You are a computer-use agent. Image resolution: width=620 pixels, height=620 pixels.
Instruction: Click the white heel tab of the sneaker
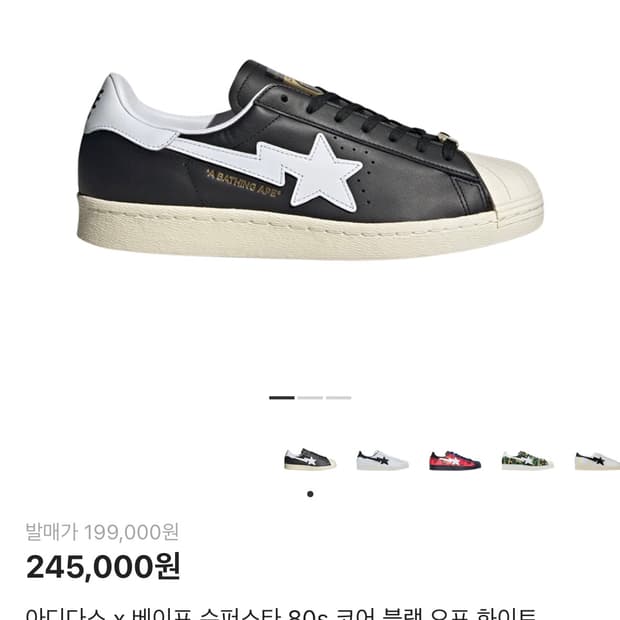coord(127,113)
